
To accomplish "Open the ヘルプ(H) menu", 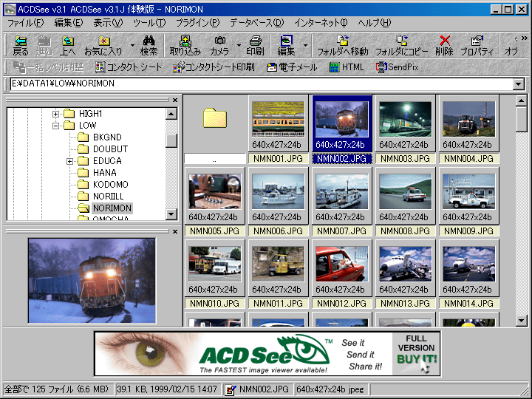I will point(375,23).
